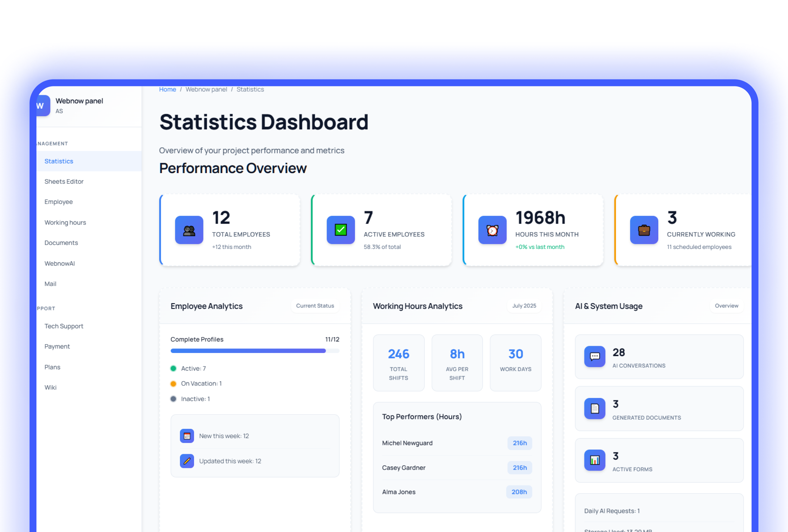The width and height of the screenshot is (788, 532).
Task: Click the "+0% vs last month" text
Action: pos(540,247)
